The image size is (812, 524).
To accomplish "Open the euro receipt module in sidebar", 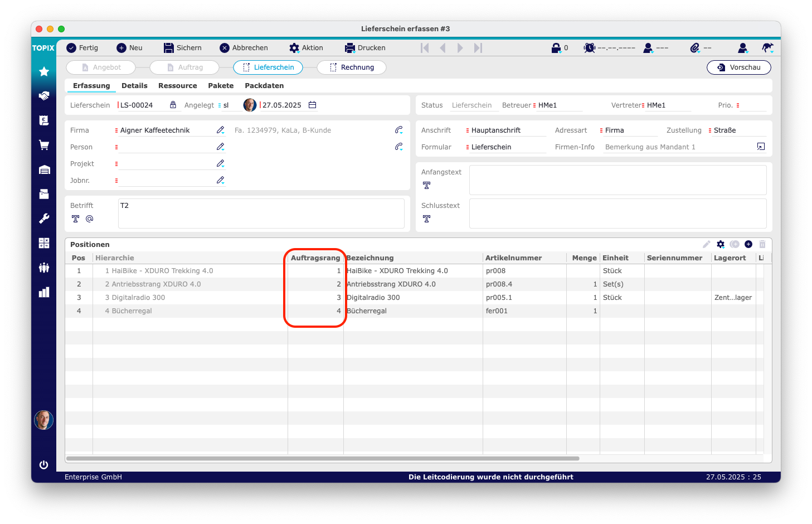I will [x=44, y=120].
